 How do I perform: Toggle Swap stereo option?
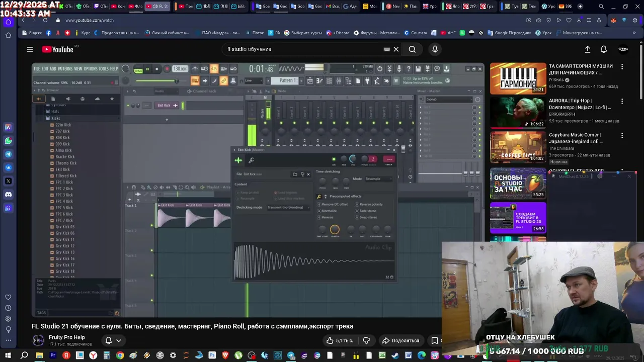tap(366, 217)
